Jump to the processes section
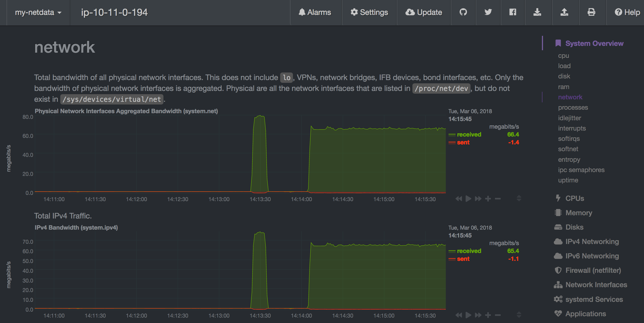The image size is (644, 323). (x=573, y=107)
